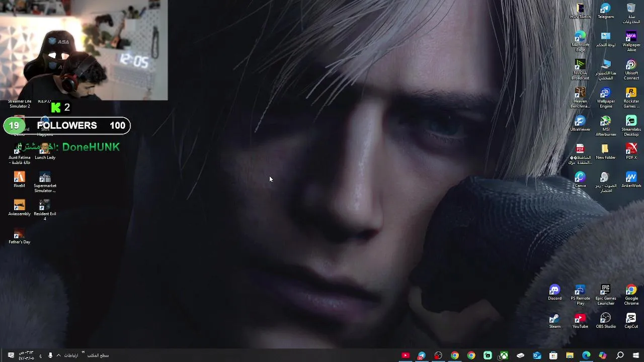Select the FiveM desktop icon
Image resolution: width=644 pixels, height=362 pixels.
[19, 180]
